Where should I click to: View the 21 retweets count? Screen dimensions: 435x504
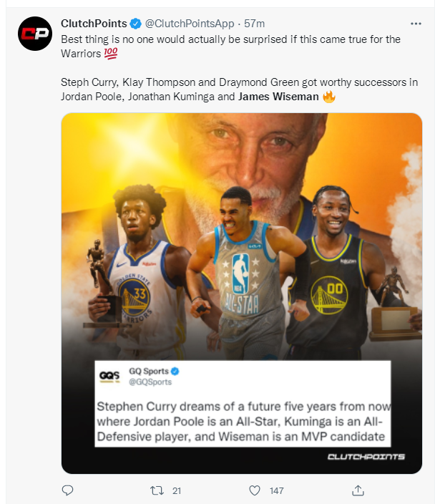pos(177,491)
